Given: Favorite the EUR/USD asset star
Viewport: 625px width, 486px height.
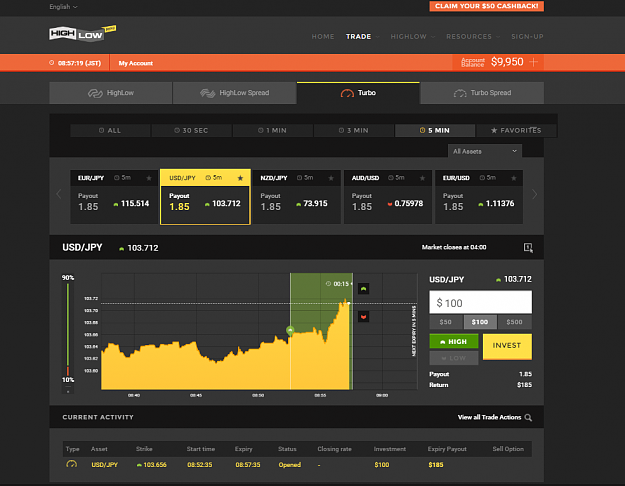Looking at the screenshot, I should [514, 178].
